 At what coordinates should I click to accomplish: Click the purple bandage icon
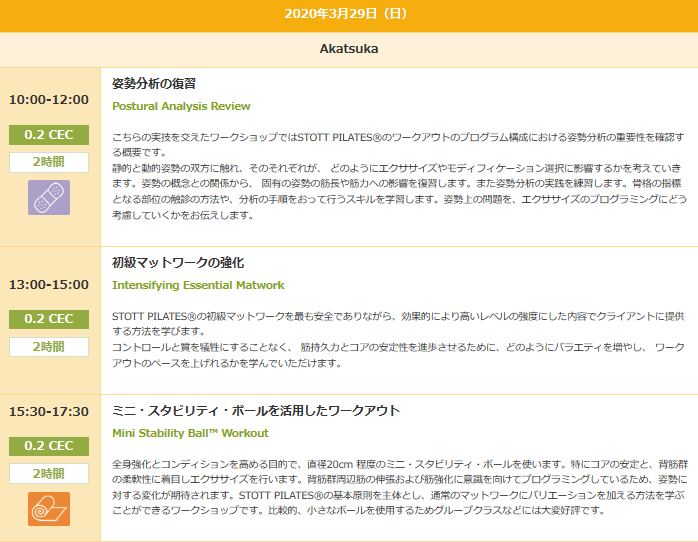pyautogui.click(x=49, y=198)
